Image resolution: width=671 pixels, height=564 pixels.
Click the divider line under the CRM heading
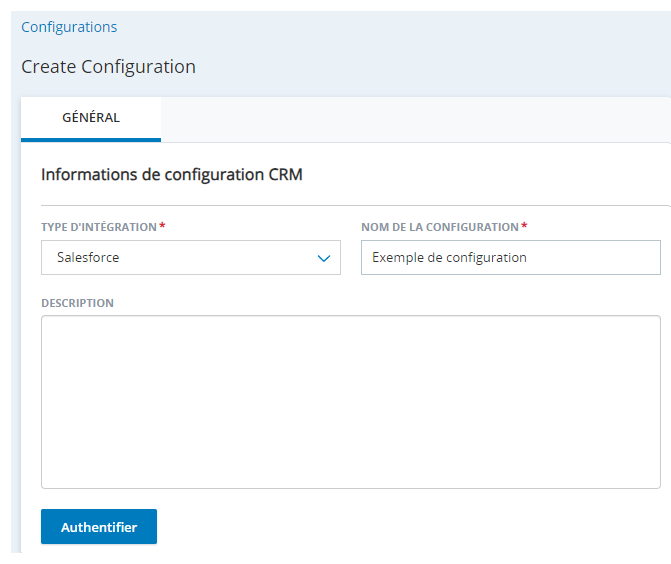(355, 205)
